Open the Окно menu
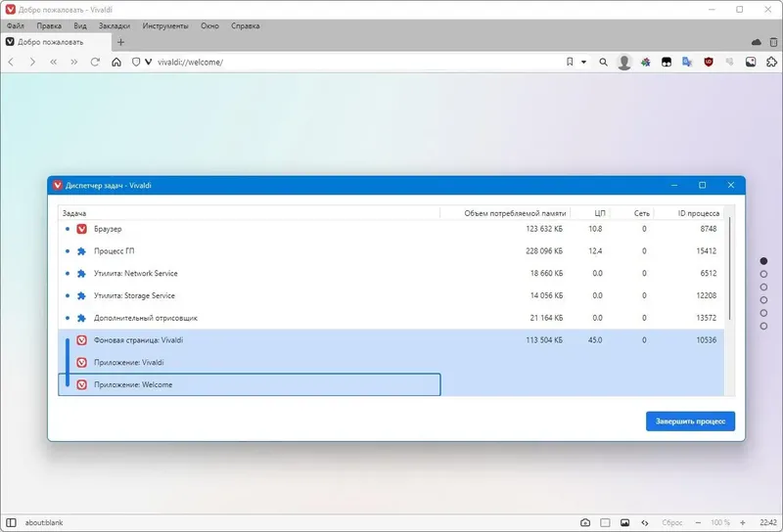783x532 pixels. 209,26
